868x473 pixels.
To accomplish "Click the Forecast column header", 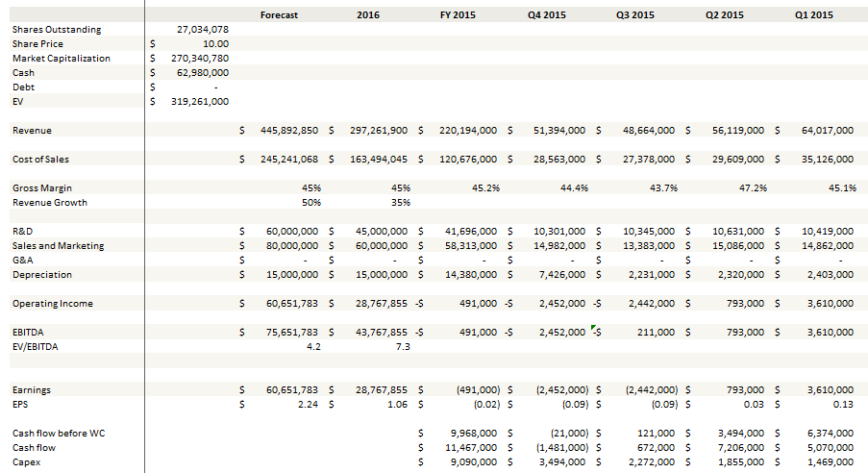I will [279, 14].
